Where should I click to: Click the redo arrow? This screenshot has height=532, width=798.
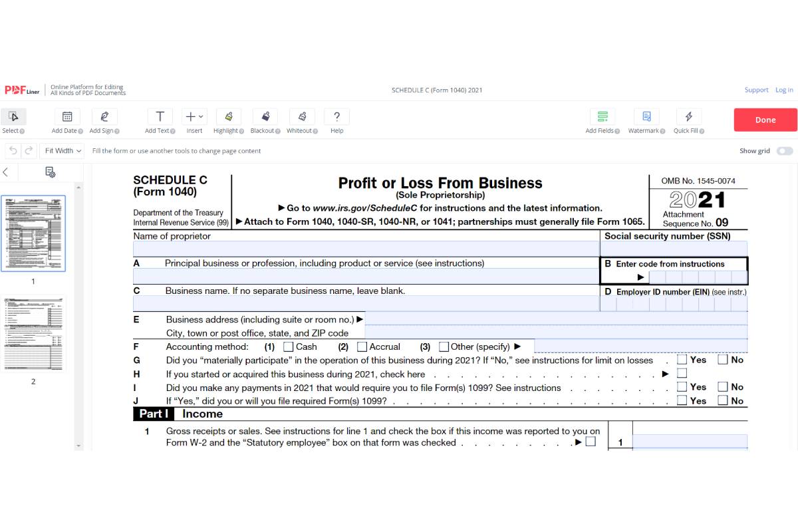(29, 151)
